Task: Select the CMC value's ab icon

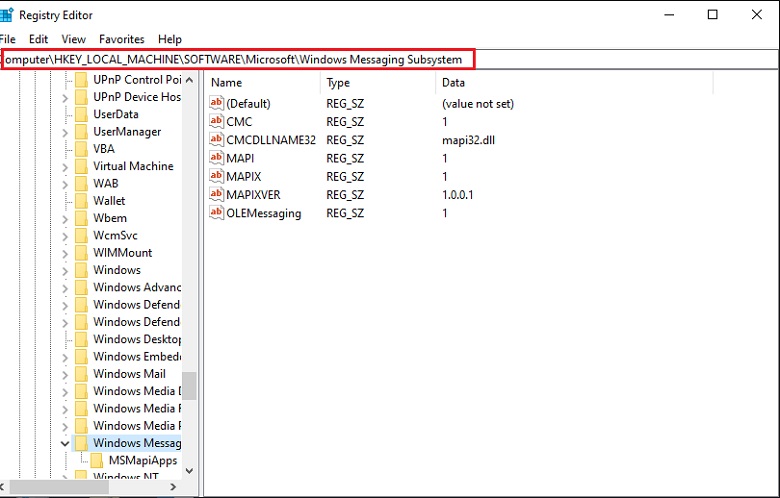Action: pos(216,121)
